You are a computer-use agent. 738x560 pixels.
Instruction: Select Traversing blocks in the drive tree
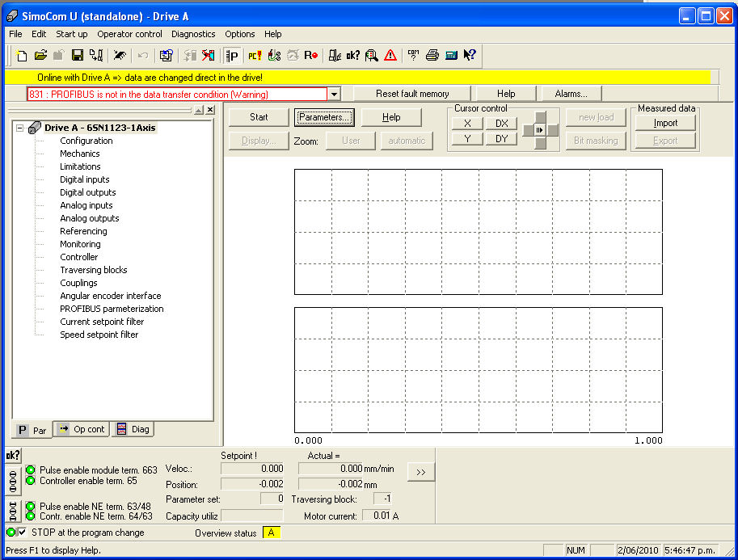pos(94,270)
